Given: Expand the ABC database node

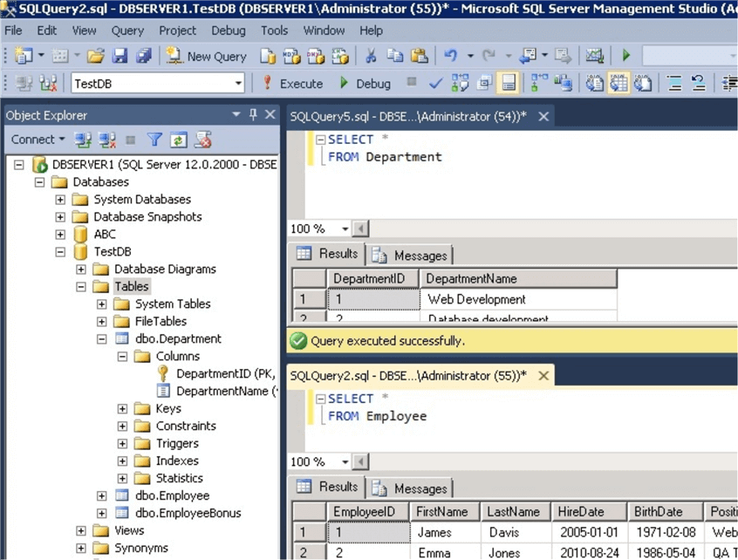Looking at the screenshot, I should (x=60, y=235).
